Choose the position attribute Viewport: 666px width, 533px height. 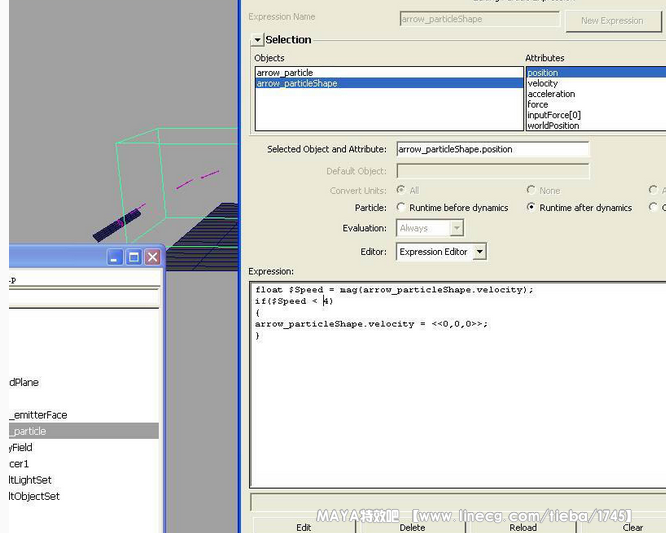pos(595,73)
